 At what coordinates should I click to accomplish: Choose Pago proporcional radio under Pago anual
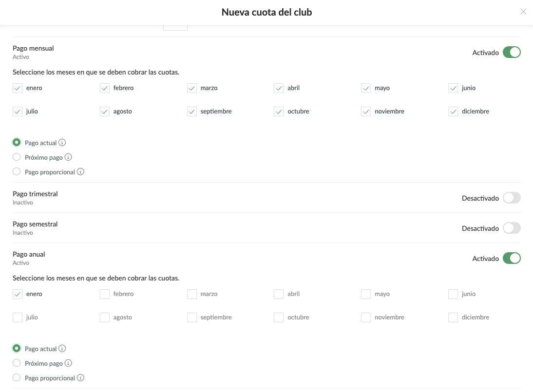(x=17, y=378)
